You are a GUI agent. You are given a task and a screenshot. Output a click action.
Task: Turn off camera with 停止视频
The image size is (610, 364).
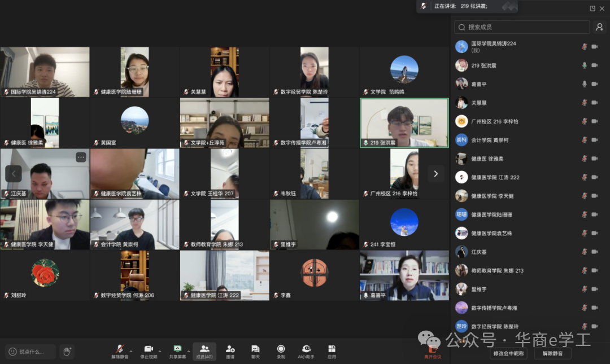pyautogui.click(x=149, y=351)
